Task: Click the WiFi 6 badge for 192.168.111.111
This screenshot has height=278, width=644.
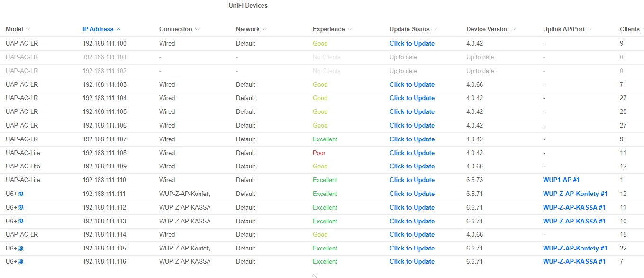Action: point(21,194)
